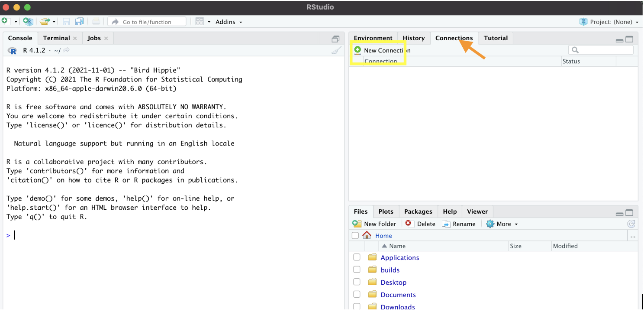Check the Documents folder checkbox
This screenshot has width=644, height=312.
pos(357,294)
